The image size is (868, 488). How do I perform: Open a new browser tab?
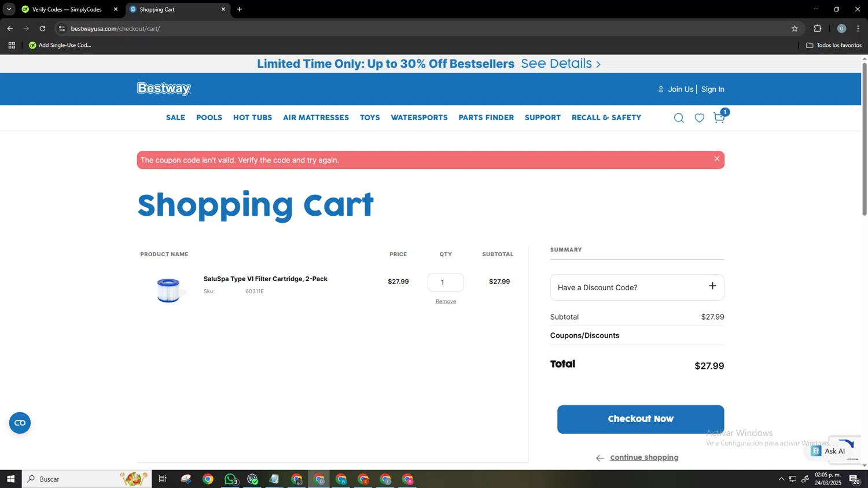pos(240,9)
